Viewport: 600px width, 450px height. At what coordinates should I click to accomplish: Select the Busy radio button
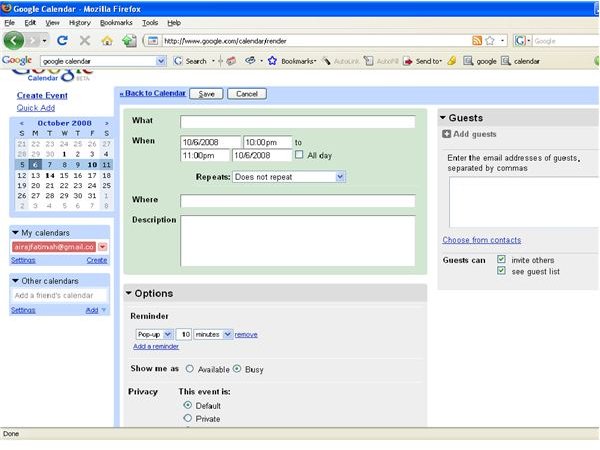(237, 368)
